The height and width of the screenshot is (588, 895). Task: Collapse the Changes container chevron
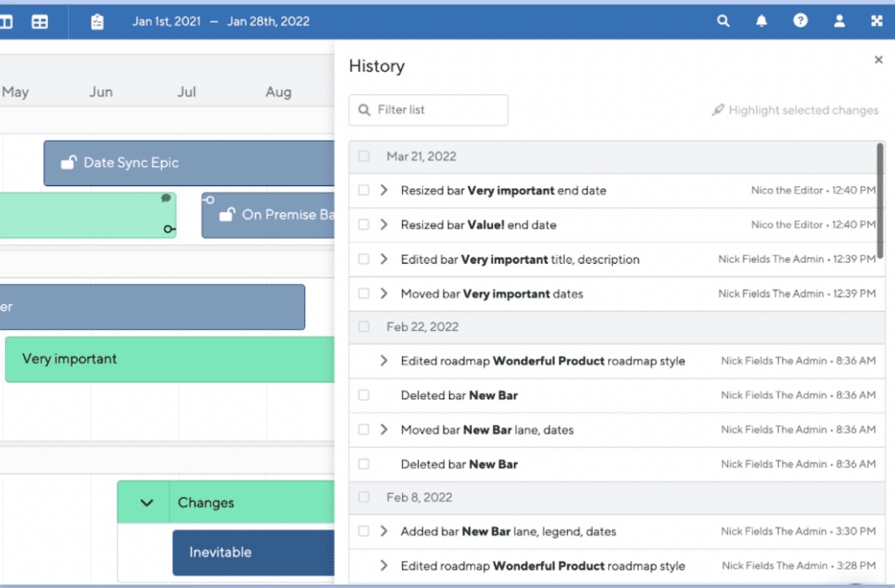147,503
